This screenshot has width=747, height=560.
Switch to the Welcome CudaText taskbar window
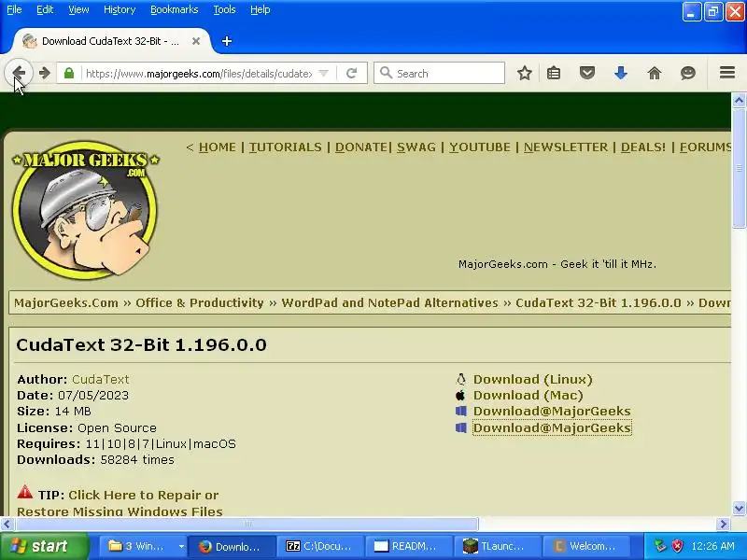[x=585, y=546]
